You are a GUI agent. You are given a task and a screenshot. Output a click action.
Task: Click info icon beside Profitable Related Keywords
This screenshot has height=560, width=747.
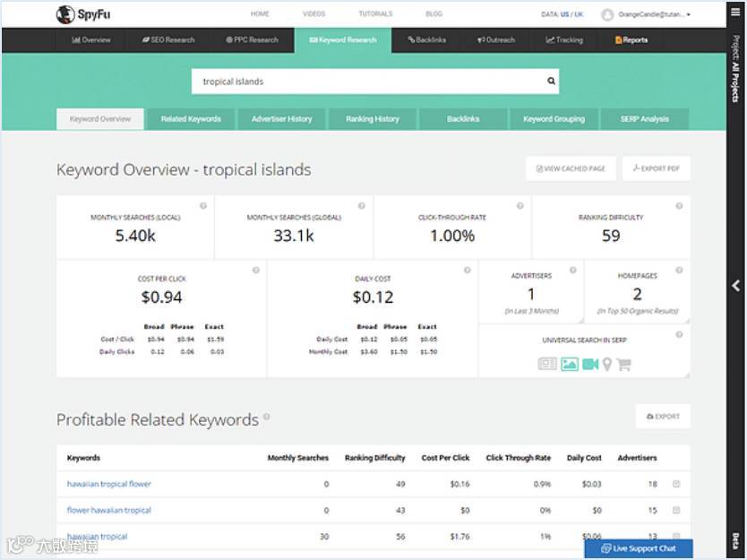click(267, 417)
